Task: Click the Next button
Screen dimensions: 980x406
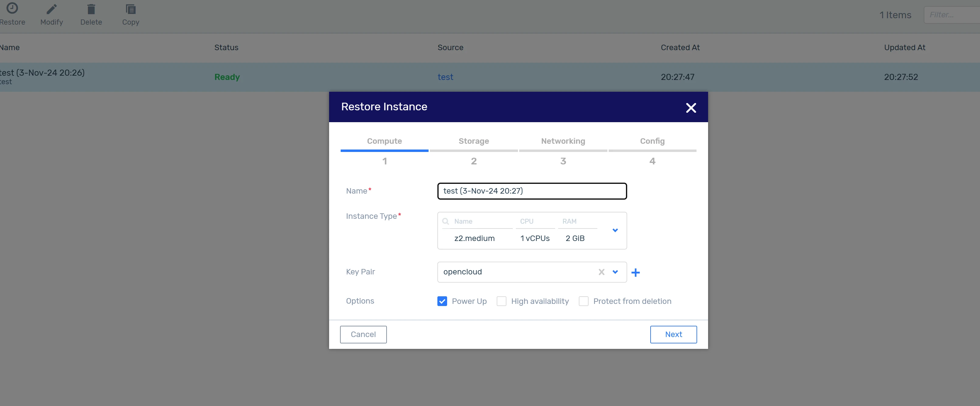Action: pos(673,334)
